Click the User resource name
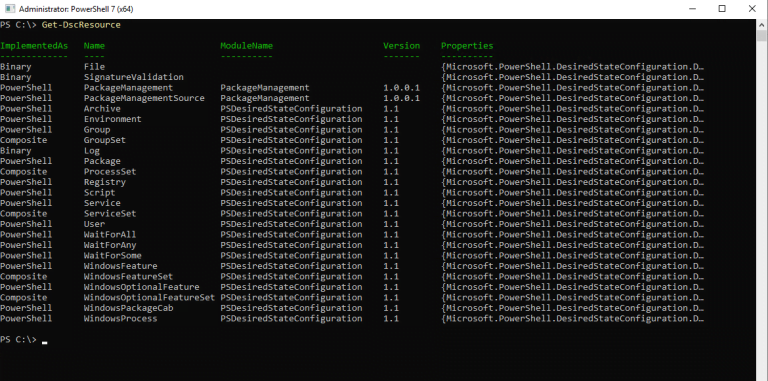Screen dimensions: 768x381 (94, 224)
